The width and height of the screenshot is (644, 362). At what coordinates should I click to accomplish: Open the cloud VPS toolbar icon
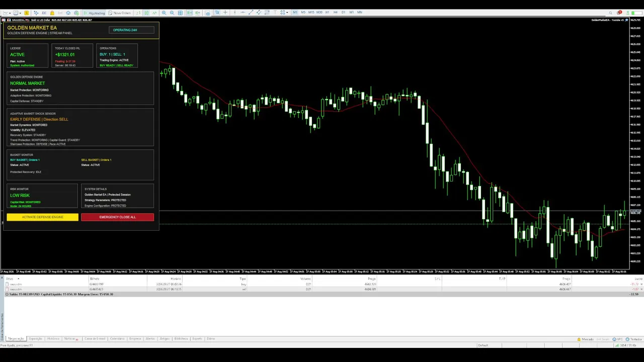point(68,13)
